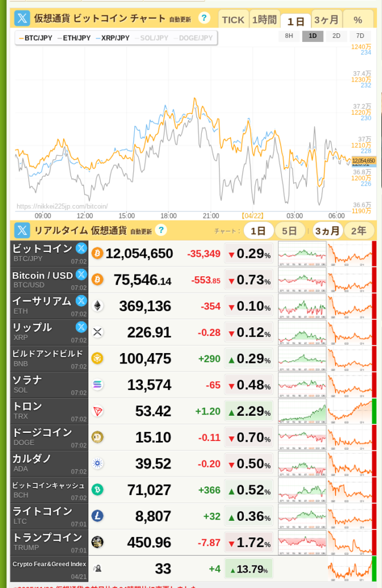The image size is (382, 588).
Task: Click the X share icon in the イーサリアム row
Action: (81, 301)
